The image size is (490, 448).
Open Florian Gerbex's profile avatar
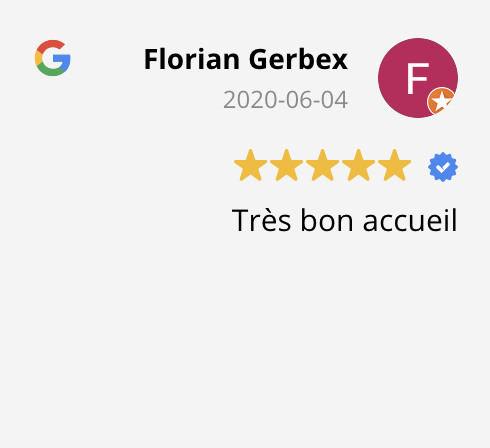(418, 78)
